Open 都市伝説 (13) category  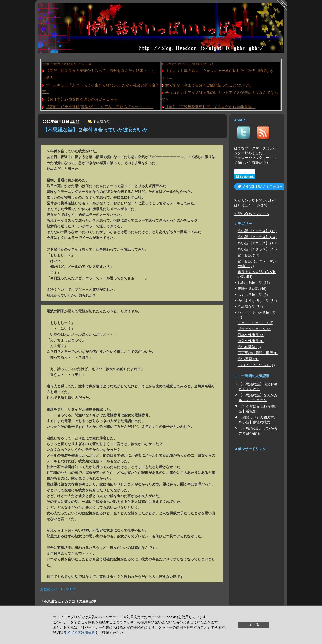[x=249, y=255]
